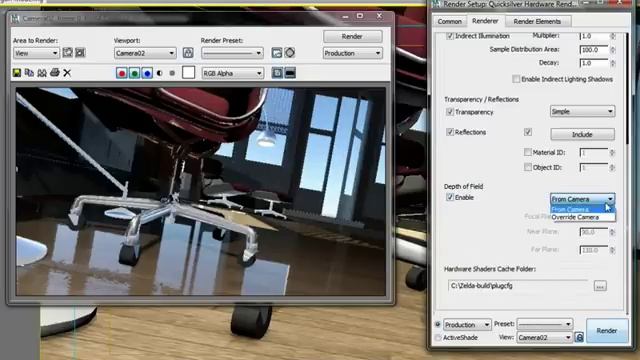The height and width of the screenshot is (360, 640).
Task: Select the ActiveShade radio button
Action: (438, 338)
